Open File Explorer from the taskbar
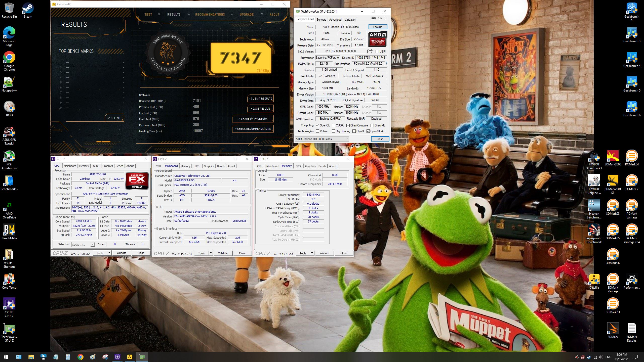Screen dimensions: 644x362 pyautogui.click(x=31, y=357)
